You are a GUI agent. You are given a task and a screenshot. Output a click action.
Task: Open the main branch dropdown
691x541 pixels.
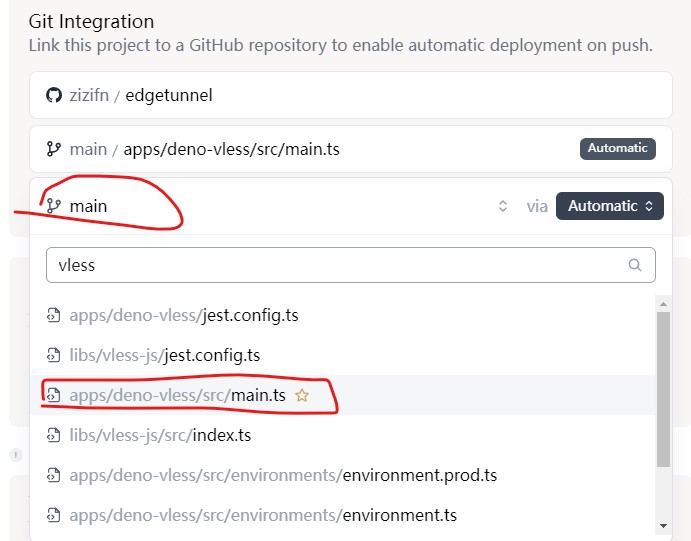click(270, 206)
